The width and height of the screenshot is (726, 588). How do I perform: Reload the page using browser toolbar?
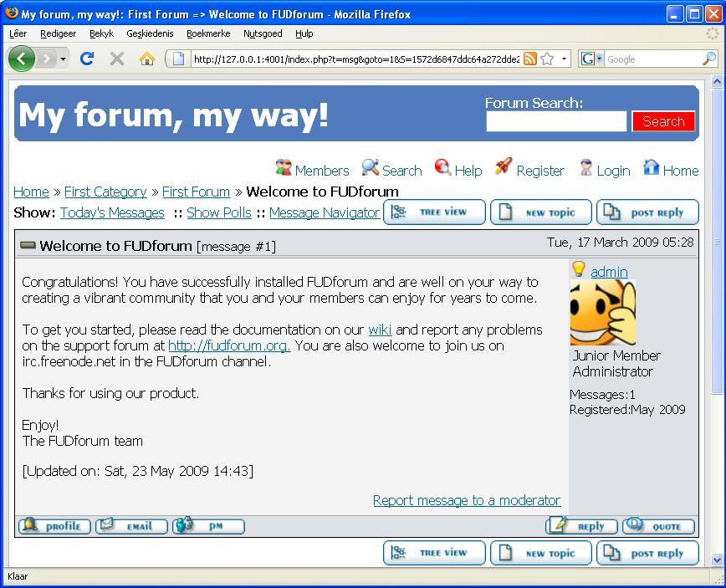coord(86,59)
